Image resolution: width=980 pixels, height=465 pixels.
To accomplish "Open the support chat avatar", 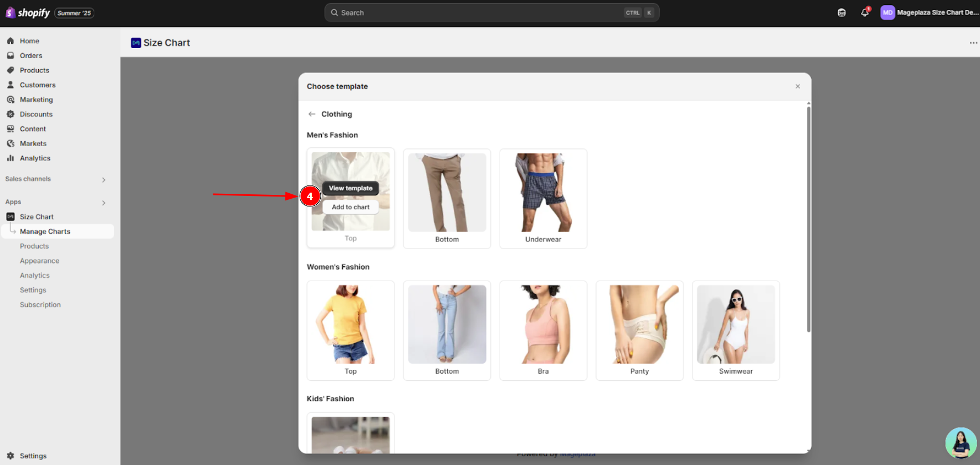I will coord(961,443).
